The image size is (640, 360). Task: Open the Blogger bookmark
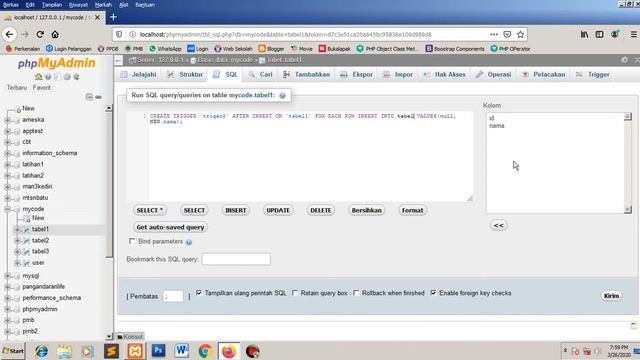pos(271,49)
